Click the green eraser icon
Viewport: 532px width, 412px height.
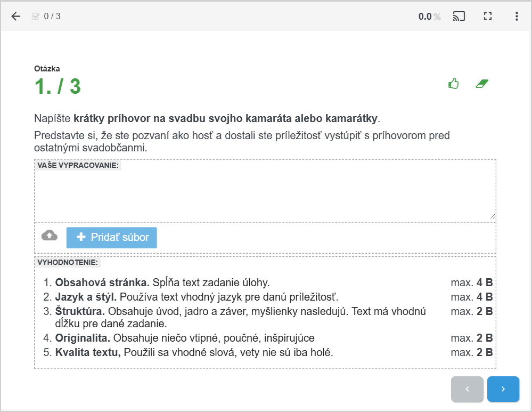click(x=482, y=84)
